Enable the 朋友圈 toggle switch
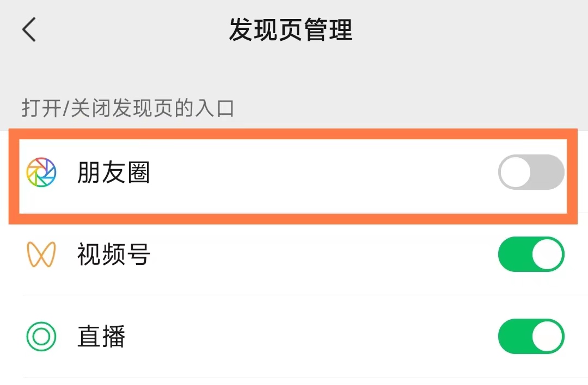The width and height of the screenshot is (588, 385). click(530, 172)
